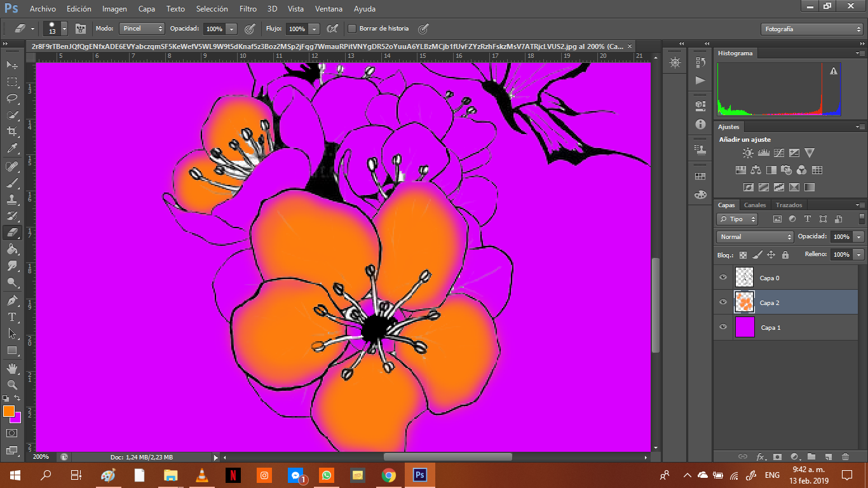Open Google Chrome from the taskbar
The width and height of the screenshot is (868, 488).
click(x=389, y=475)
